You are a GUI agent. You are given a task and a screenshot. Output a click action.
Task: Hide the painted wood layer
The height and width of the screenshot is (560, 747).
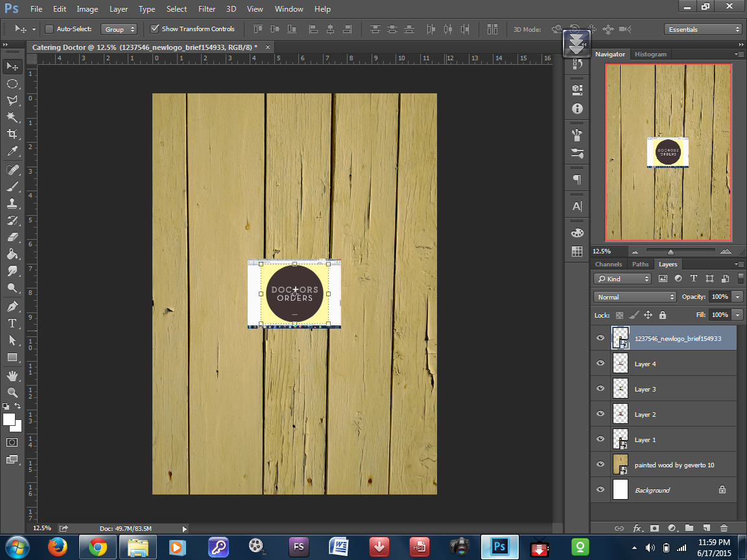click(600, 465)
